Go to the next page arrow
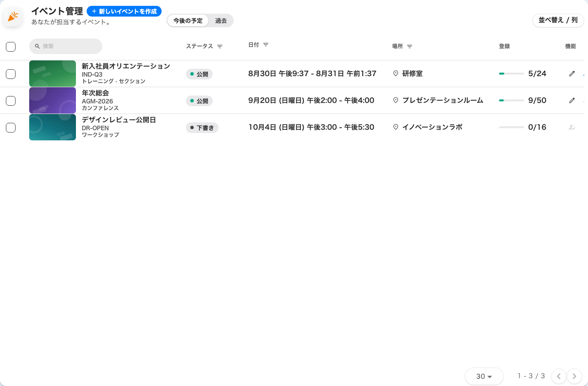Image resolution: width=588 pixels, height=386 pixels. [x=574, y=376]
